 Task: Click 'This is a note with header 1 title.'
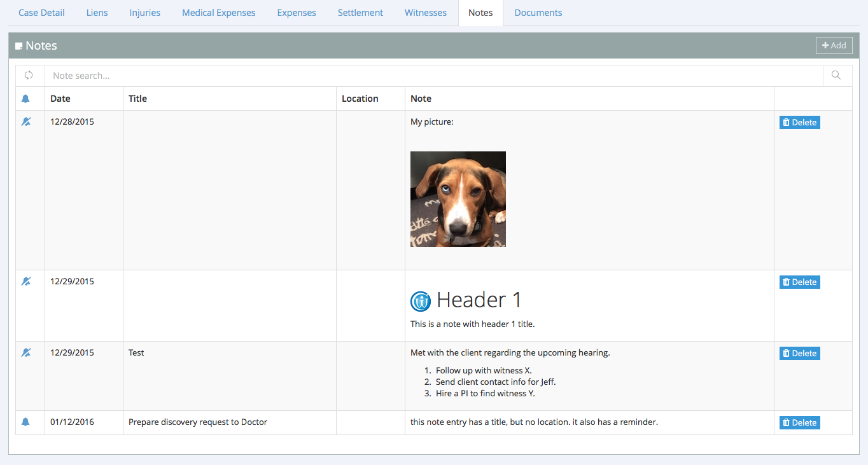[473, 324]
